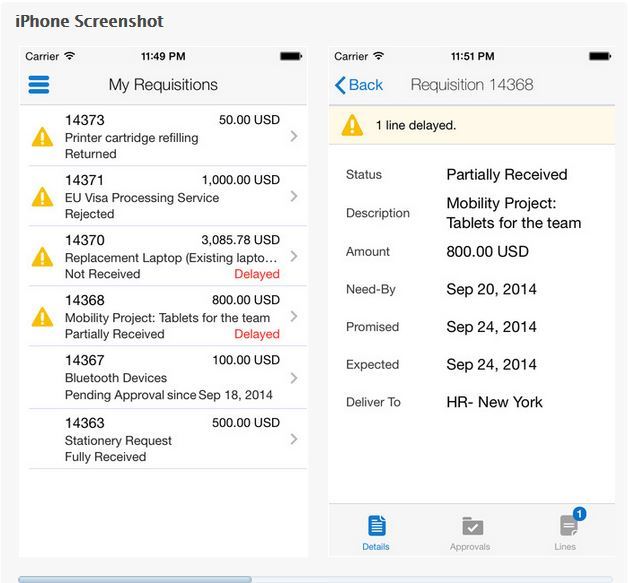Open the Approvals tab icon
The image size is (628, 583).
pyautogui.click(x=471, y=526)
